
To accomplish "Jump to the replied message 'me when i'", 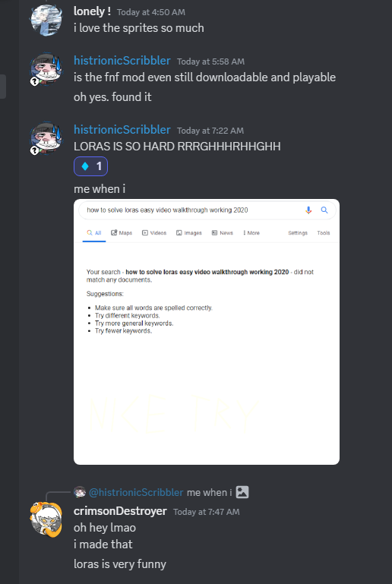I will [x=209, y=492].
